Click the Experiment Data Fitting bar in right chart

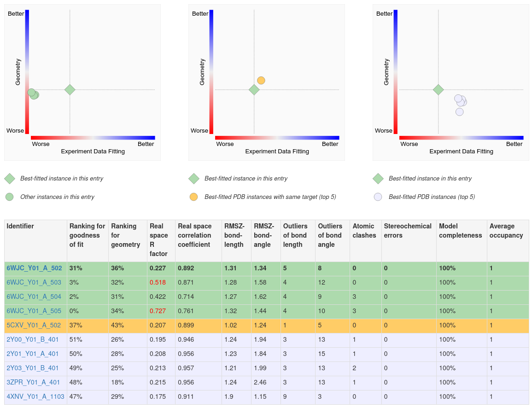(461, 138)
